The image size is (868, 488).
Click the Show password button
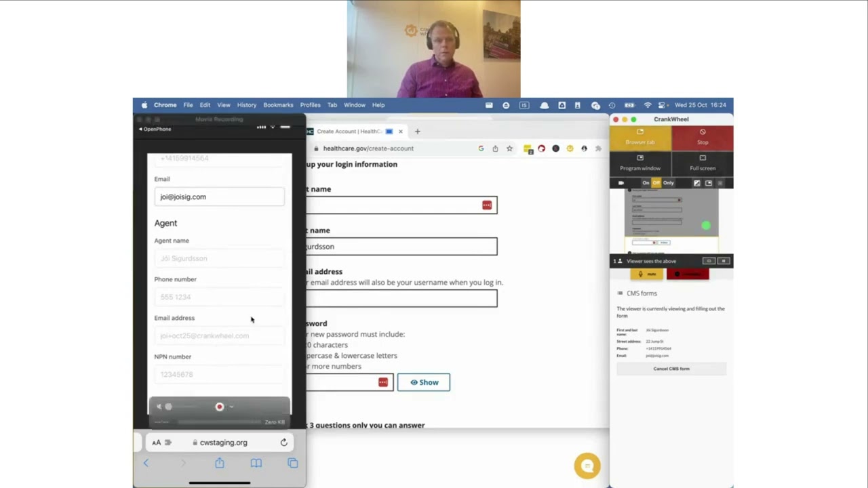(424, 382)
